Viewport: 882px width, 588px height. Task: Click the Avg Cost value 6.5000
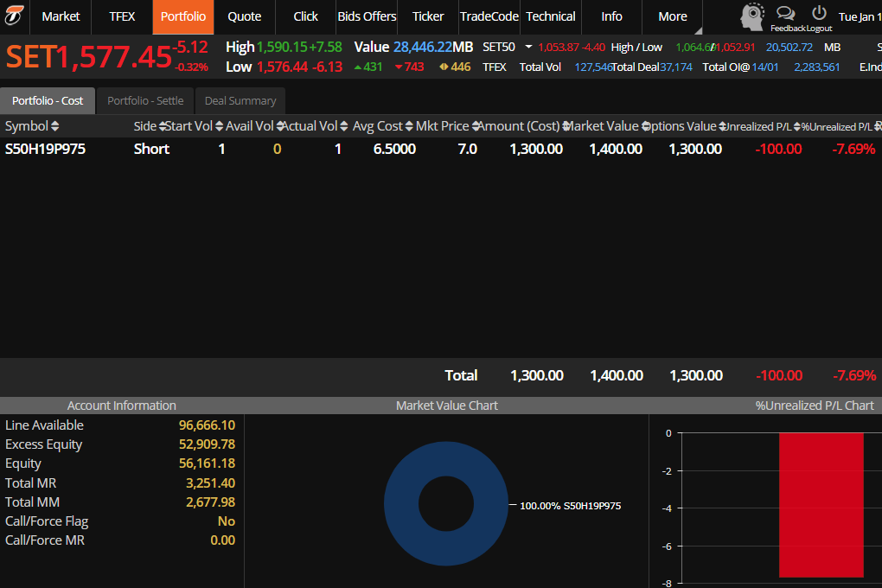click(x=394, y=149)
